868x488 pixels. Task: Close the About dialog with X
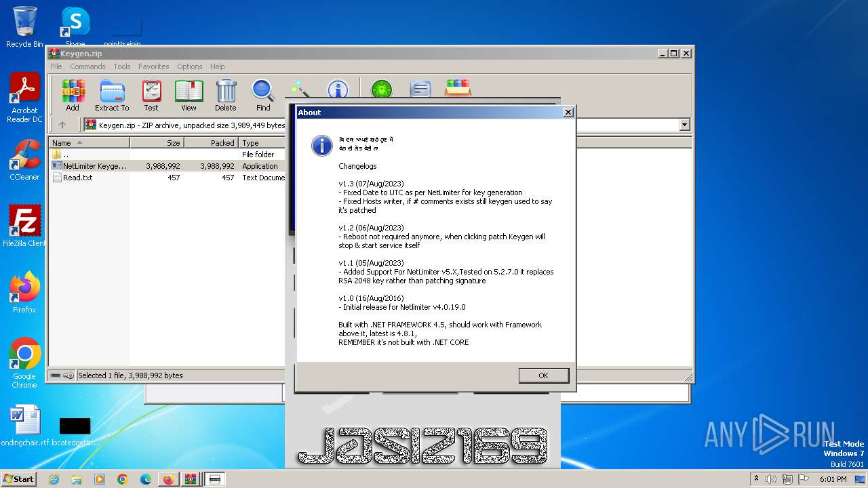coord(568,113)
